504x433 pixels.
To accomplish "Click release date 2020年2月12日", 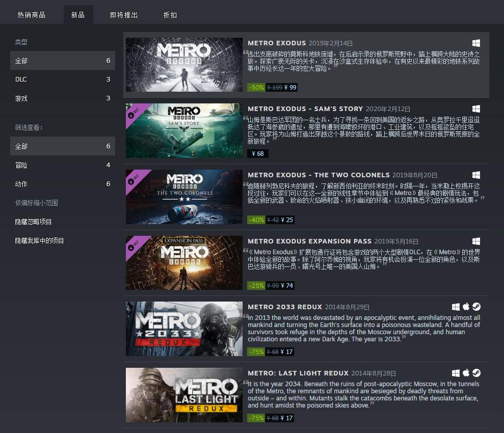I will click(x=388, y=109).
